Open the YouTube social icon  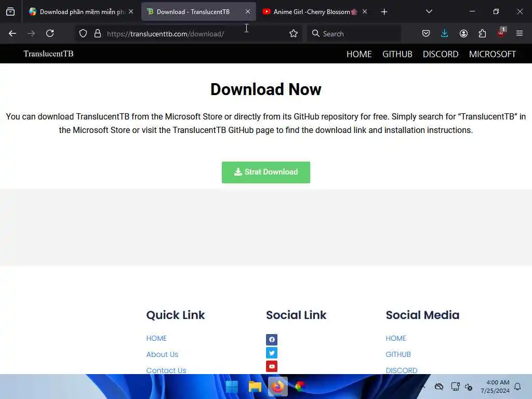pos(272,366)
